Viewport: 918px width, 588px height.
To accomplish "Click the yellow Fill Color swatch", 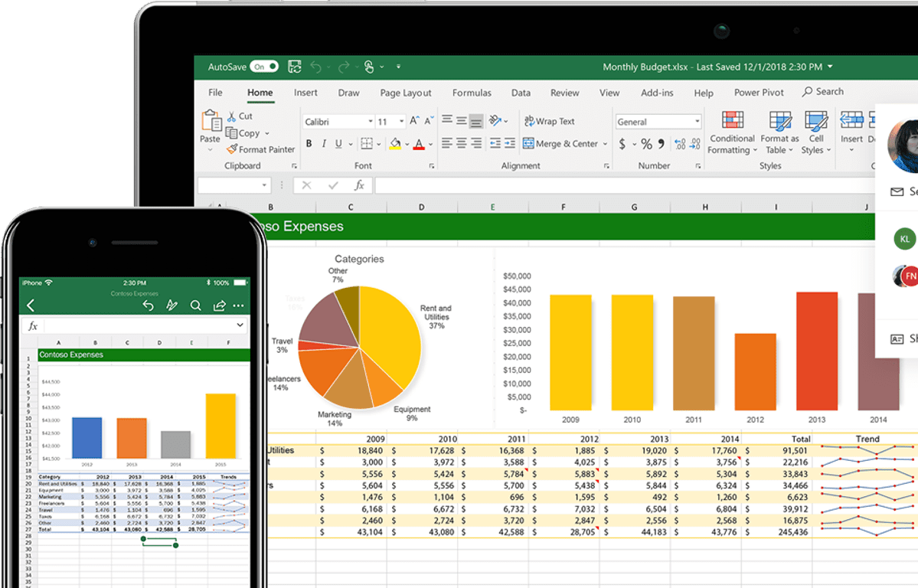I will (x=394, y=144).
